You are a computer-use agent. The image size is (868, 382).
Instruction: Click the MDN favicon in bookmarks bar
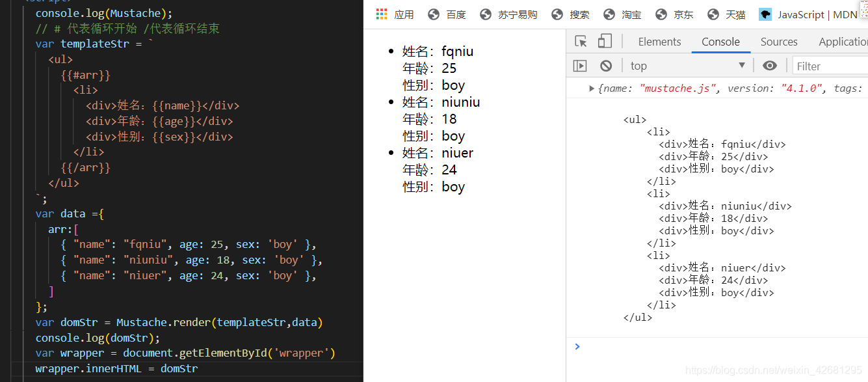click(765, 14)
